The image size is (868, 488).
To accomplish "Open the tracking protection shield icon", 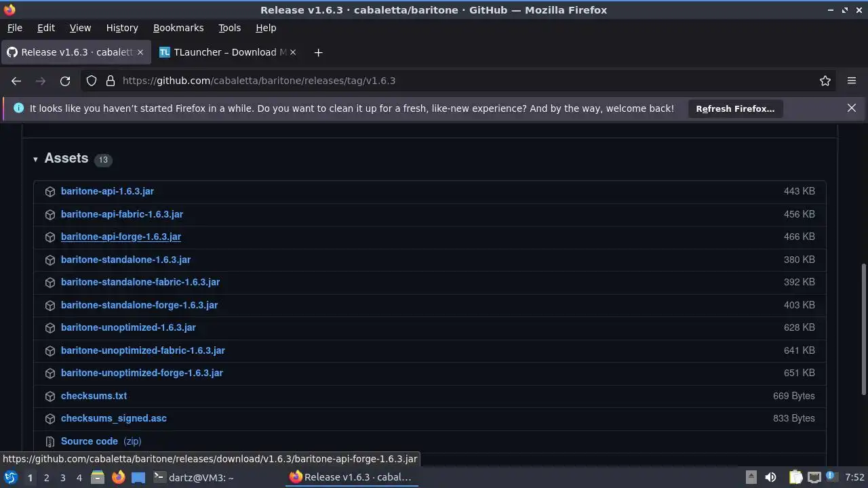I will 92,81.
